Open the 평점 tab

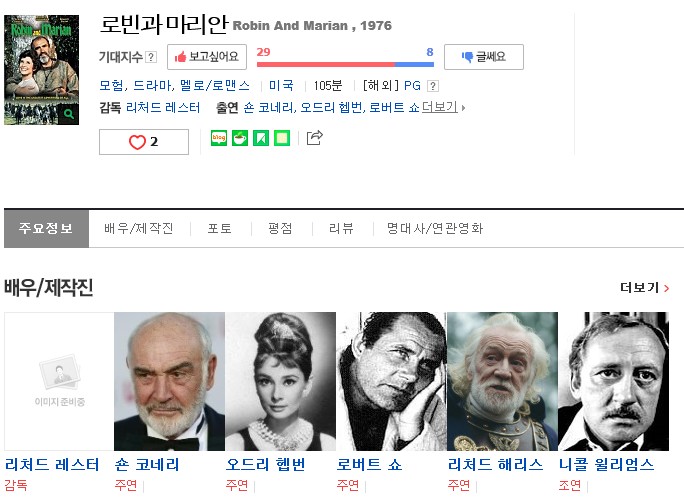point(280,229)
